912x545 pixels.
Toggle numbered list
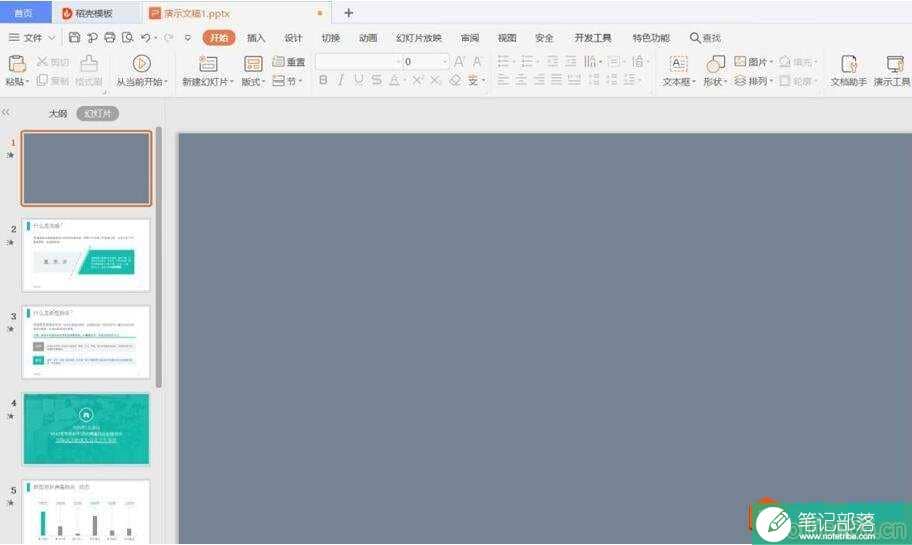click(x=527, y=61)
